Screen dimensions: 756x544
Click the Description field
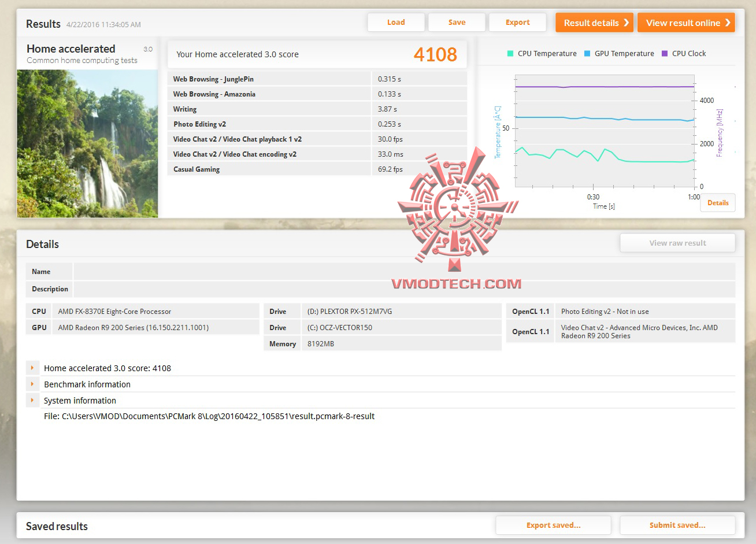click(405, 289)
